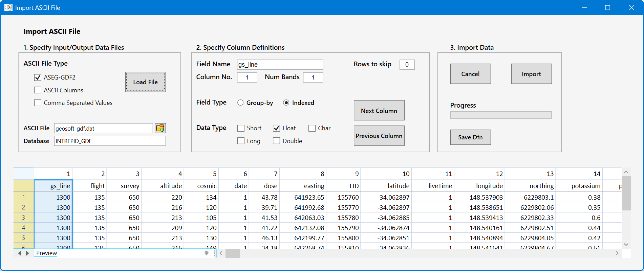Click the vertical scrollbar down arrow

626,244
